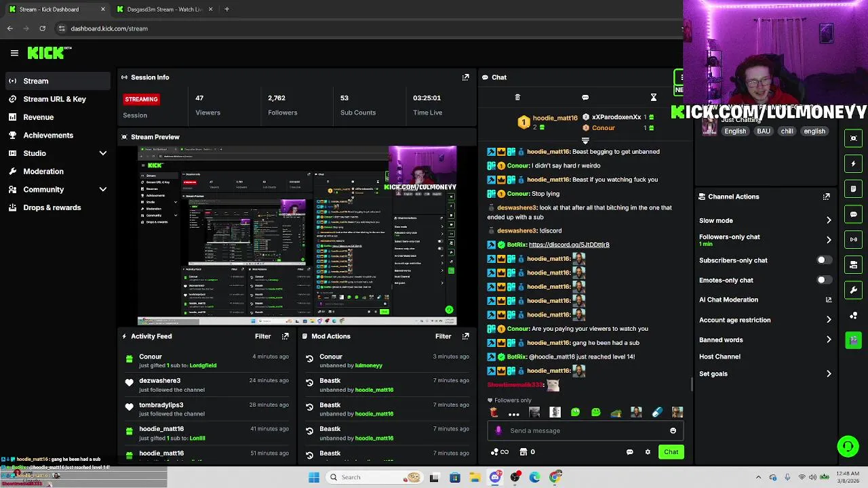The width and height of the screenshot is (868, 488).
Task: Open chat settings gear icon
Action: tap(648, 452)
